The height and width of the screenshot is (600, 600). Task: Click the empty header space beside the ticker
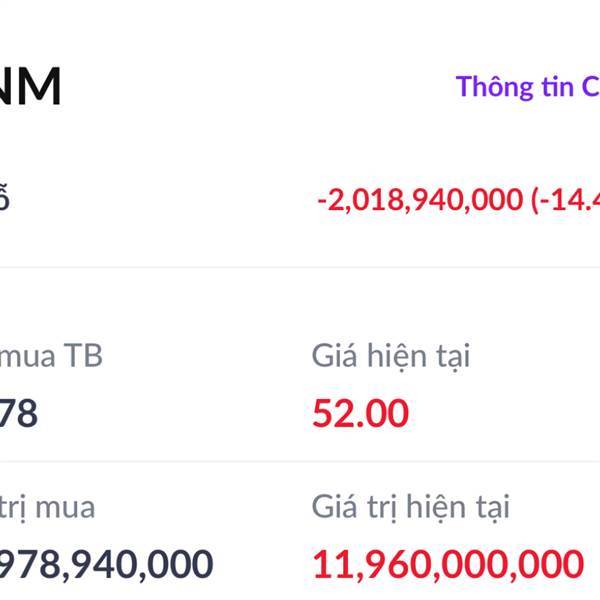[250, 87]
